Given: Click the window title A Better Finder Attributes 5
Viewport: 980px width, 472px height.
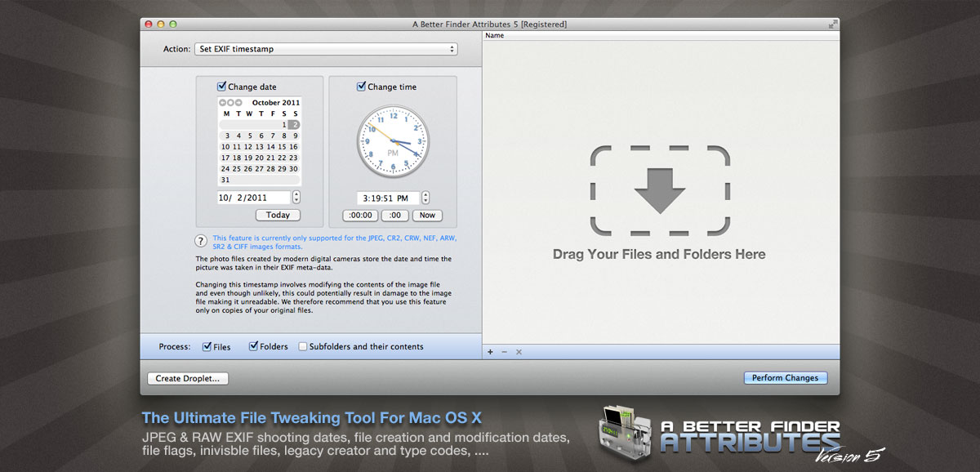Looking at the screenshot, I should [x=489, y=24].
